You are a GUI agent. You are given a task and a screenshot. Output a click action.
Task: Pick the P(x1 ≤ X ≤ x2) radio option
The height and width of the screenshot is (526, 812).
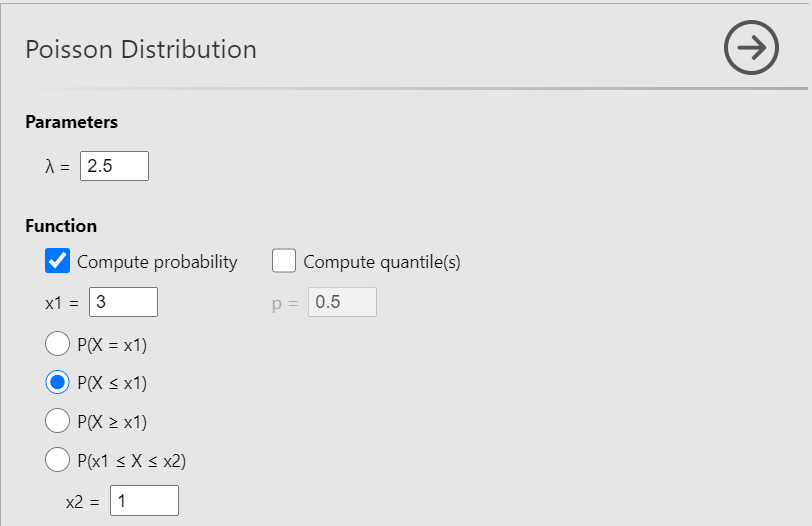pyautogui.click(x=58, y=459)
